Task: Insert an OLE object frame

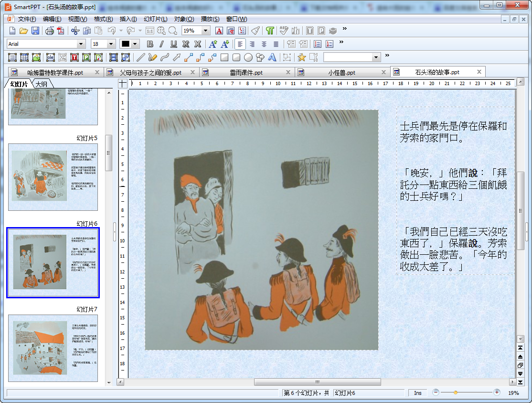Action: click(51, 57)
